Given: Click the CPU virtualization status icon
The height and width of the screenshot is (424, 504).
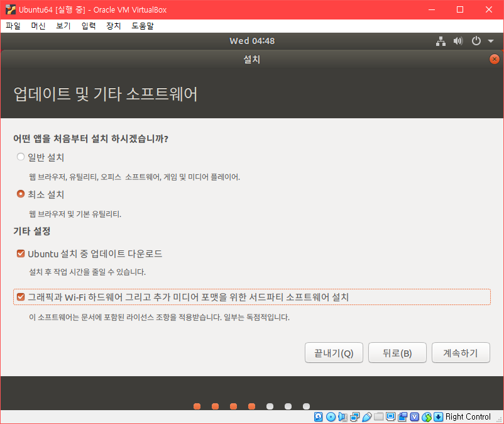Looking at the screenshot, I should (415, 416).
